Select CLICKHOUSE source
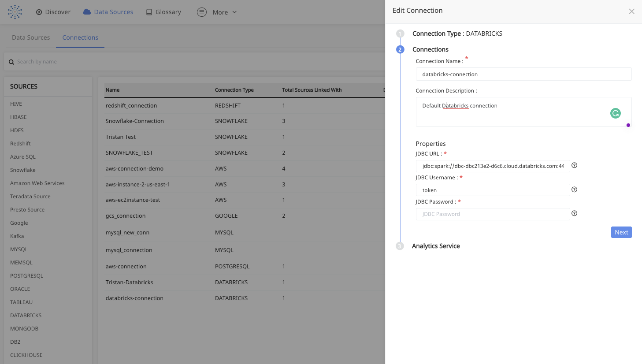Image resolution: width=642 pixels, height=364 pixels. 26,355
